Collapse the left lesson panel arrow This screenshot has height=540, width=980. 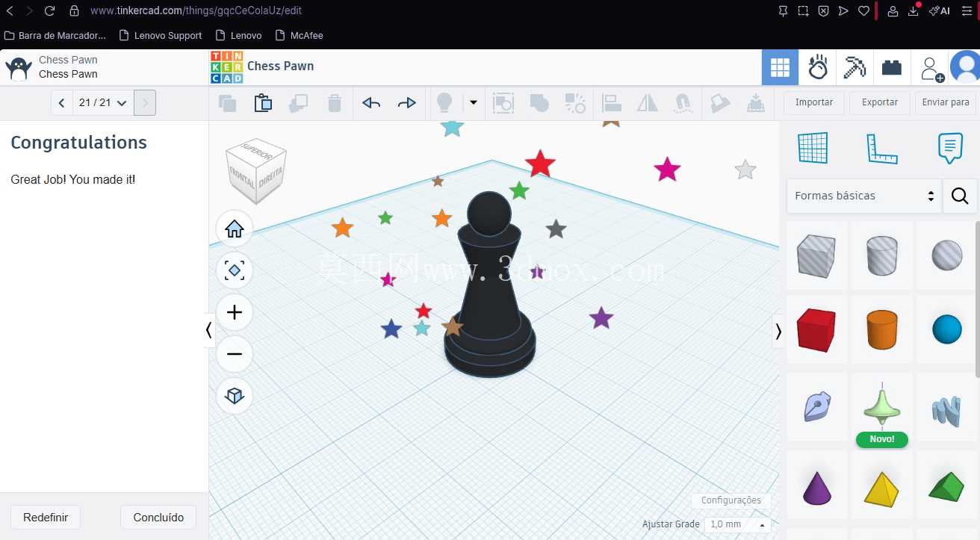tap(208, 331)
